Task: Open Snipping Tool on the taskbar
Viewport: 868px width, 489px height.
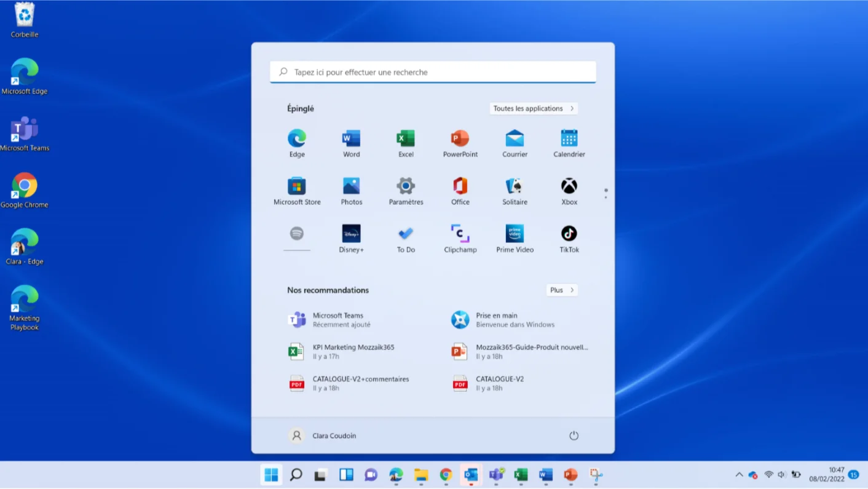Action: pos(596,475)
